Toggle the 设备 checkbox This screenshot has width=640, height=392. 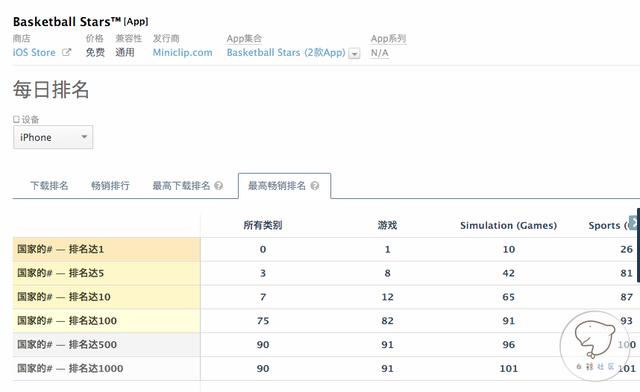16,119
